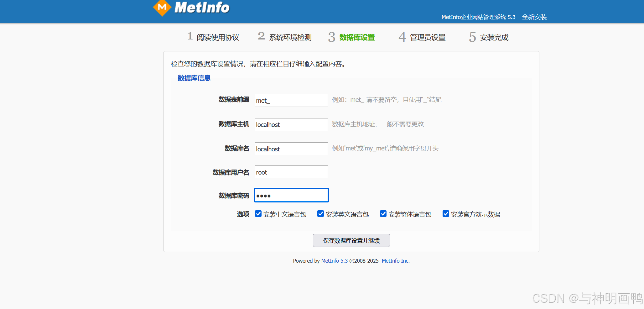644x309 pixels.
Task: Click the hint text beginning 例如：met_
Action: click(x=387, y=100)
